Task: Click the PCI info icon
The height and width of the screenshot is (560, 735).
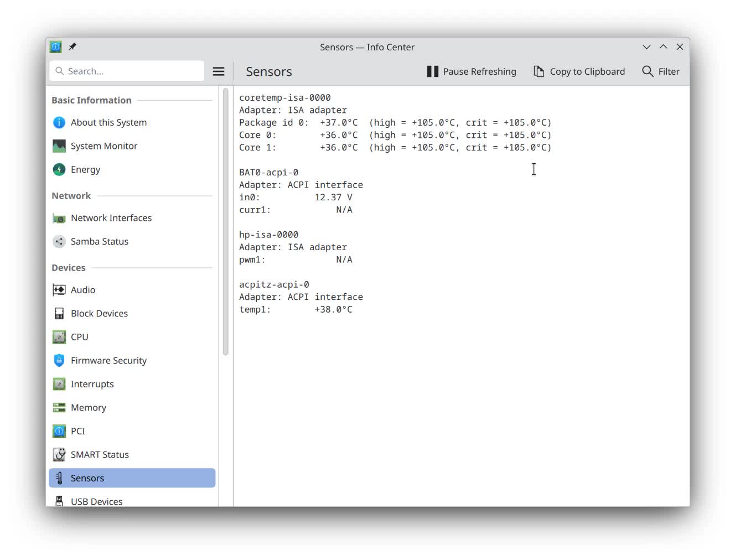Action: pyautogui.click(x=59, y=431)
